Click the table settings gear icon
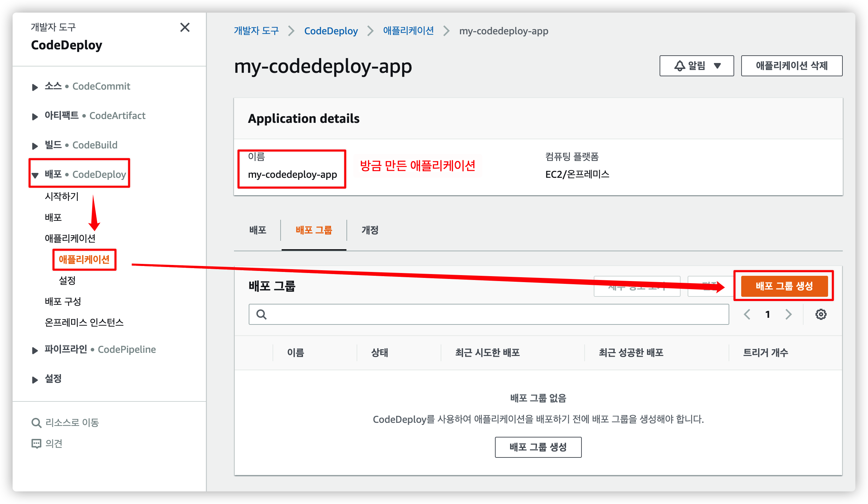868x504 pixels. (x=821, y=314)
